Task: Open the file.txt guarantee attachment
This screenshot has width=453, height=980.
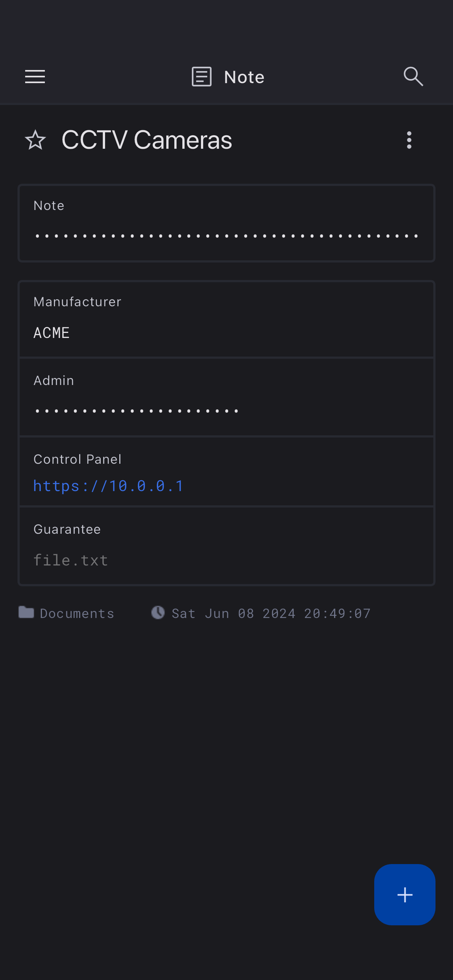Action: coord(71,560)
